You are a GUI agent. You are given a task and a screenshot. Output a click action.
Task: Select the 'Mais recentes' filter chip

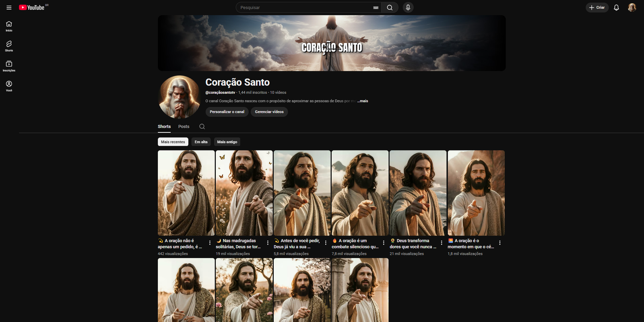(173, 142)
